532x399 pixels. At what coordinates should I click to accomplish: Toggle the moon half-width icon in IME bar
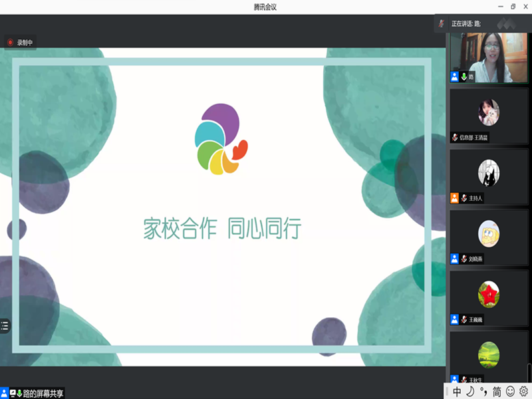469,392
